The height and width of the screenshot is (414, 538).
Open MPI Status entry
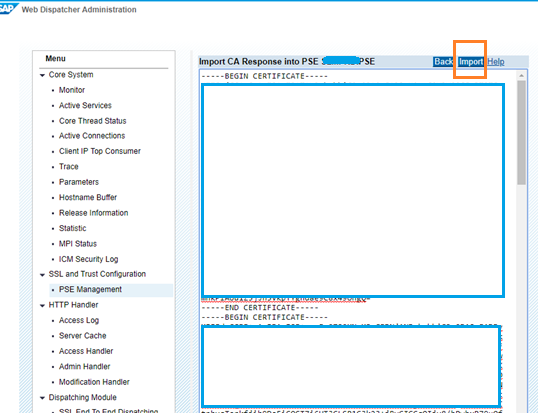pyautogui.click(x=78, y=244)
